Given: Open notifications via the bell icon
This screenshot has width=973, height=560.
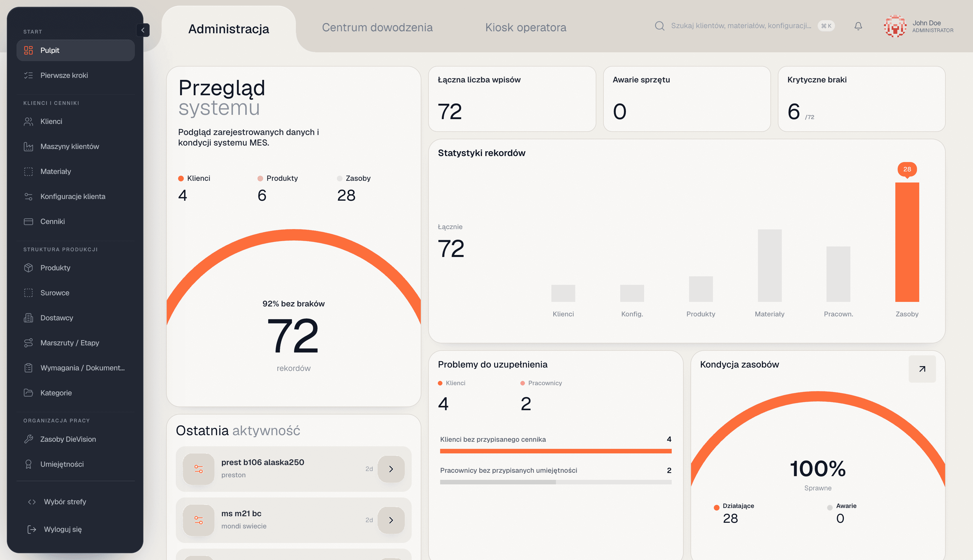Looking at the screenshot, I should [858, 26].
